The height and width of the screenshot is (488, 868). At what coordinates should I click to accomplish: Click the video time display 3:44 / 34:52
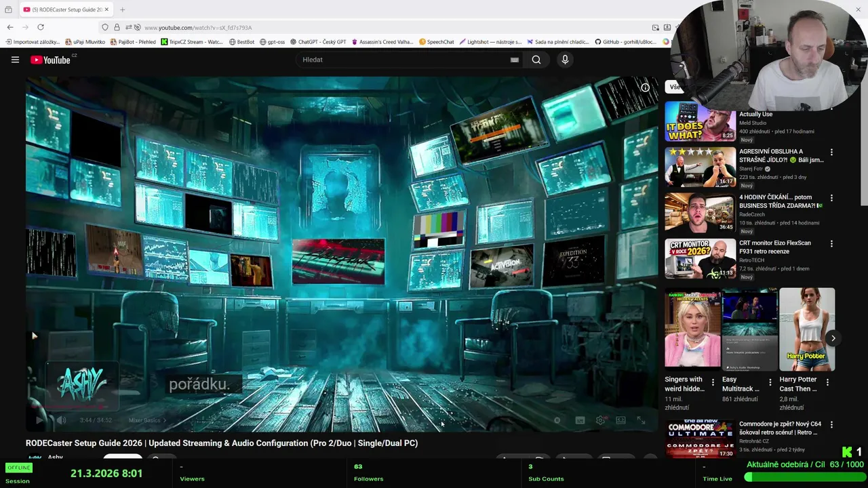tap(96, 420)
